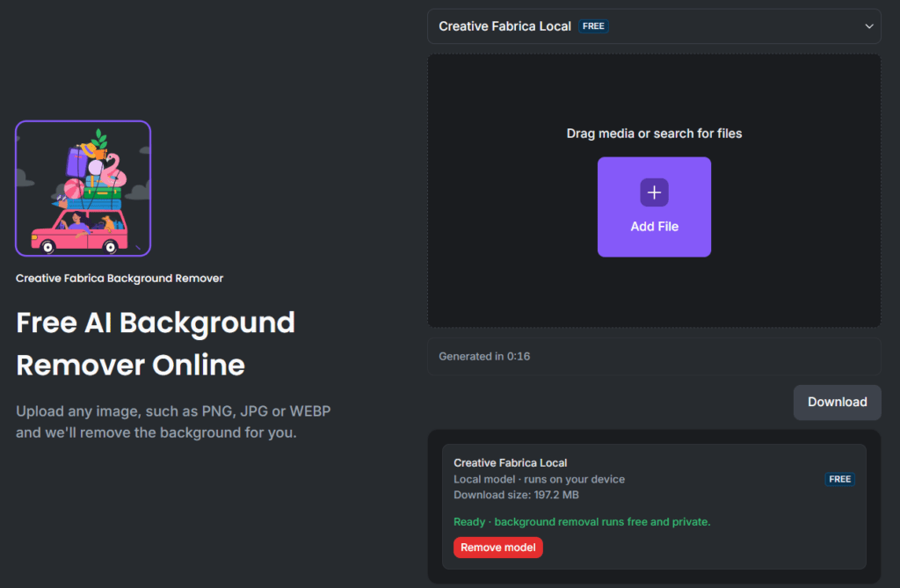900x588 pixels.
Task: Click the FREE badge in model card
Action: [x=839, y=479]
